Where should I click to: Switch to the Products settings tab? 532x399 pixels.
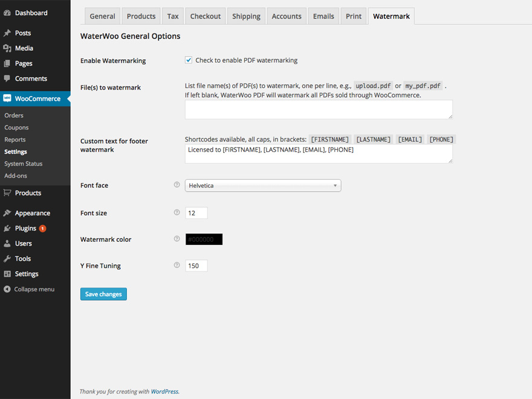click(x=141, y=16)
